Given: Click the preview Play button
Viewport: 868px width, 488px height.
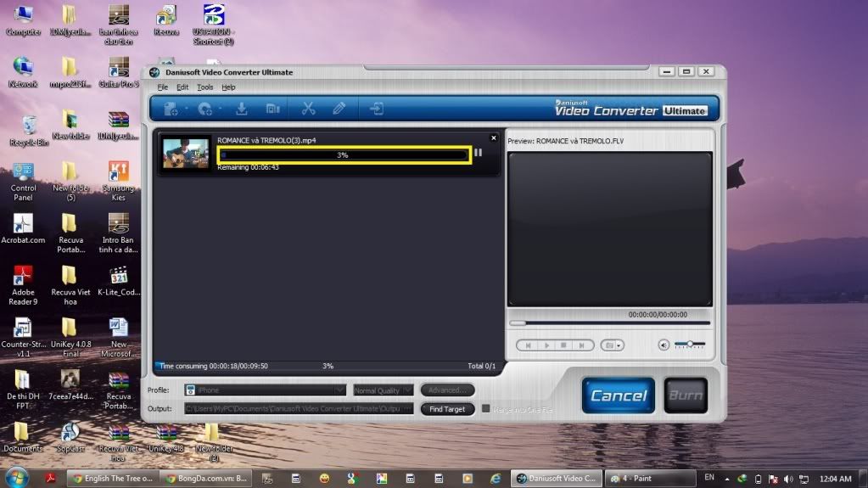Looking at the screenshot, I should pyautogui.click(x=546, y=345).
